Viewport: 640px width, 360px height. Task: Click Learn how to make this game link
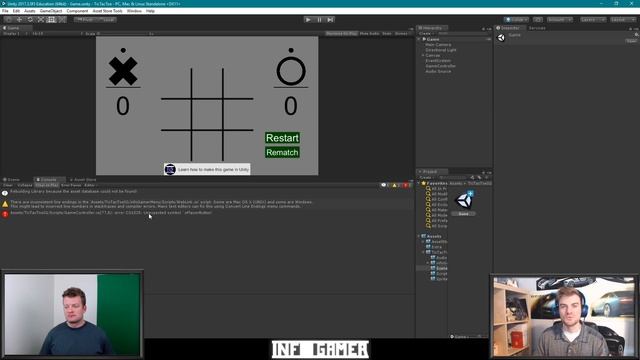coord(207,169)
